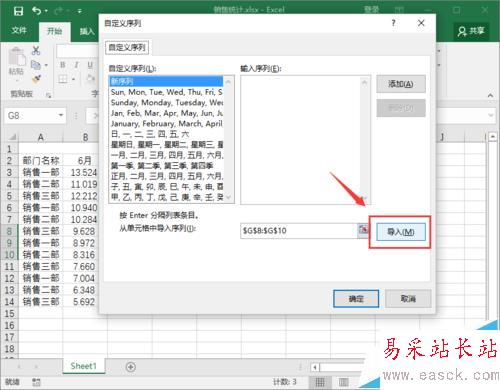This screenshot has width=500, height=390.
Task: Click the select-all corner triangle of the sheet
Action: [x=12, y=137]
